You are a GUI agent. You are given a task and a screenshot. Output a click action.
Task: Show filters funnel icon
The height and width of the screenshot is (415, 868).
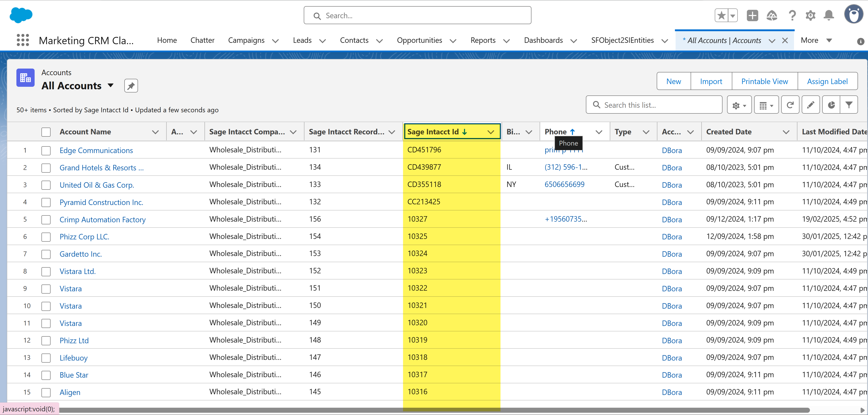point(849,105)
